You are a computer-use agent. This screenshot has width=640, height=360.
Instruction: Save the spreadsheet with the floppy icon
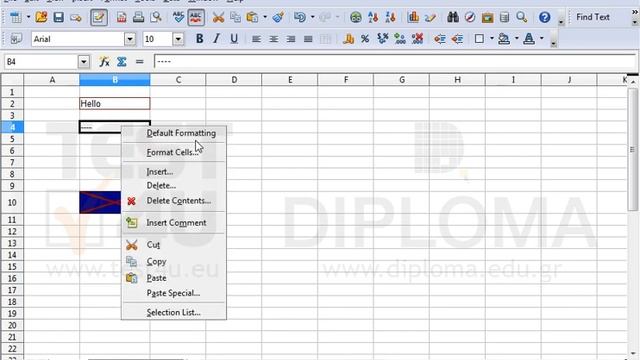59,17
